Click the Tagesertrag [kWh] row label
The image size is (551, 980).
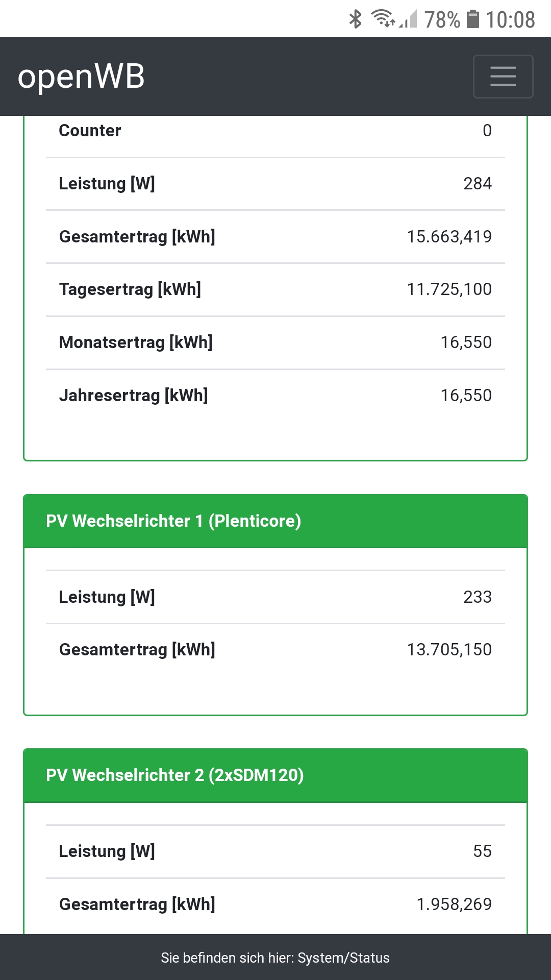click(130, 289)
